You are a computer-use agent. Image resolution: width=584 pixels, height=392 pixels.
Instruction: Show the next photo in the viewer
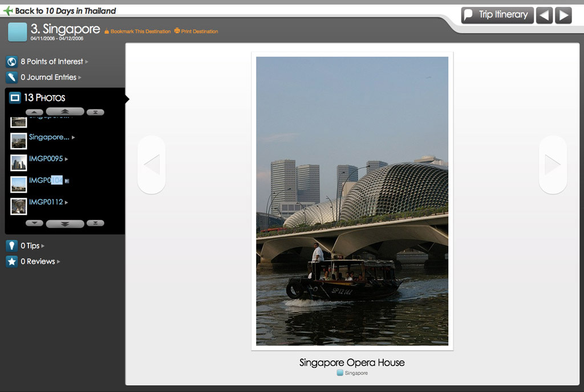[553, 165]
